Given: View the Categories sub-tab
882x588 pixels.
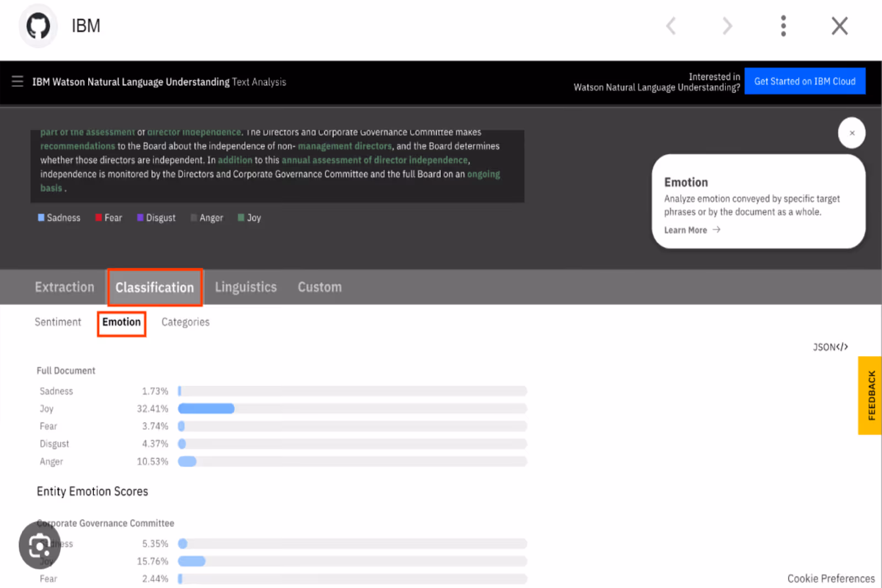Looking at the screenshot, I should (185, 322).
